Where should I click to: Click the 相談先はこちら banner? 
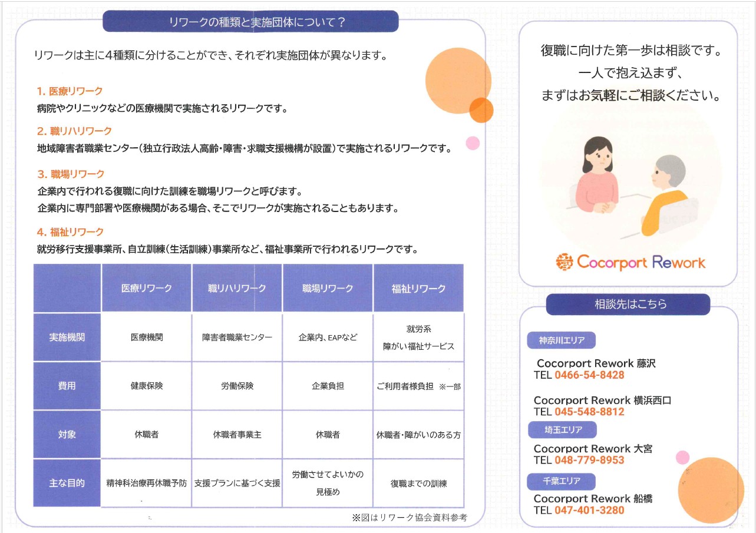click(628, 304)
